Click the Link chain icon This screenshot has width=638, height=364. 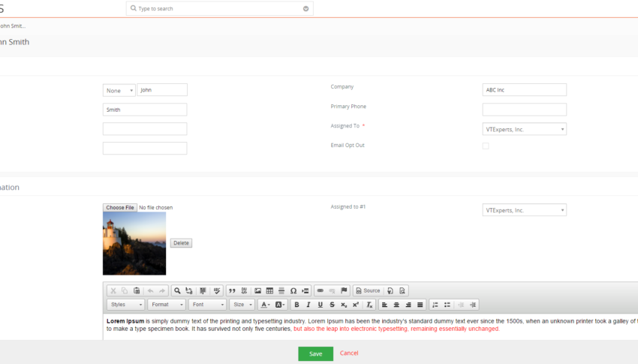(x=321, y=290)
